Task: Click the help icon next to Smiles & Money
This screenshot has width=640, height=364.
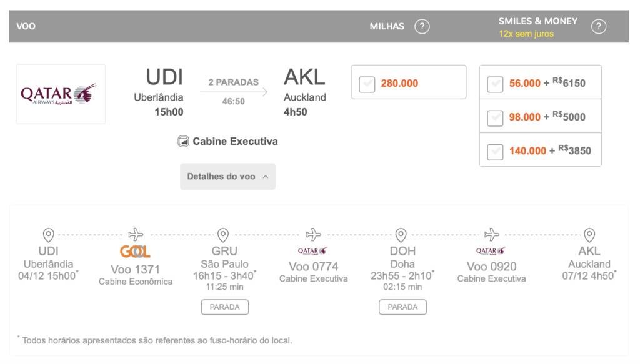Action: [598, 26]
